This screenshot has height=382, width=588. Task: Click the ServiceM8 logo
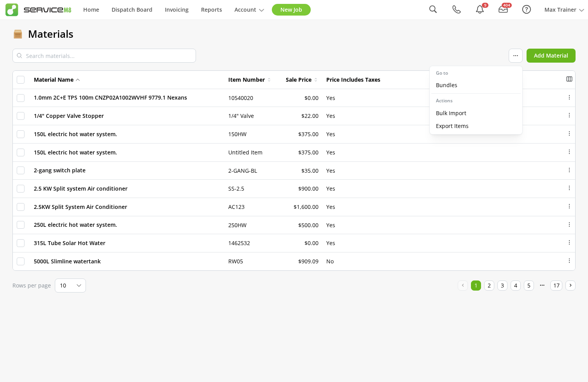(x=38, y=10)
